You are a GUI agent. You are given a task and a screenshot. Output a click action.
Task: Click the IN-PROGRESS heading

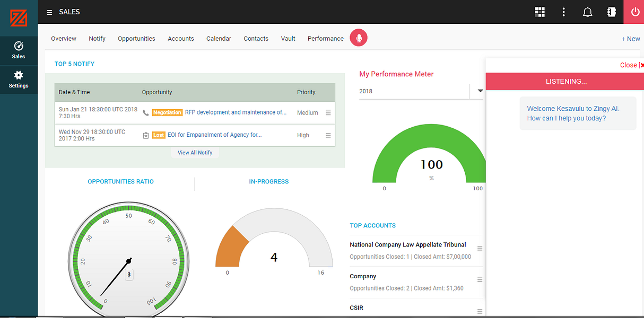[269, 182]
